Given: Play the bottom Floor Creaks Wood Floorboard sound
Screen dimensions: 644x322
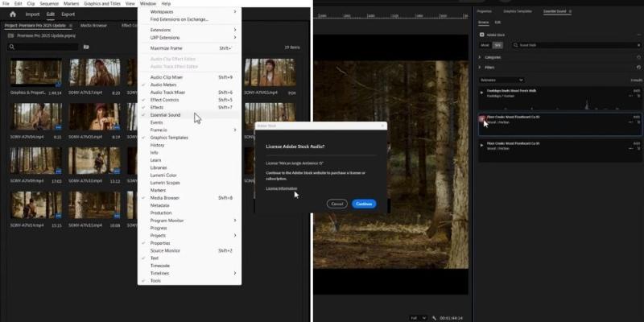Looking at the screenshot, I should click(482, 145).
